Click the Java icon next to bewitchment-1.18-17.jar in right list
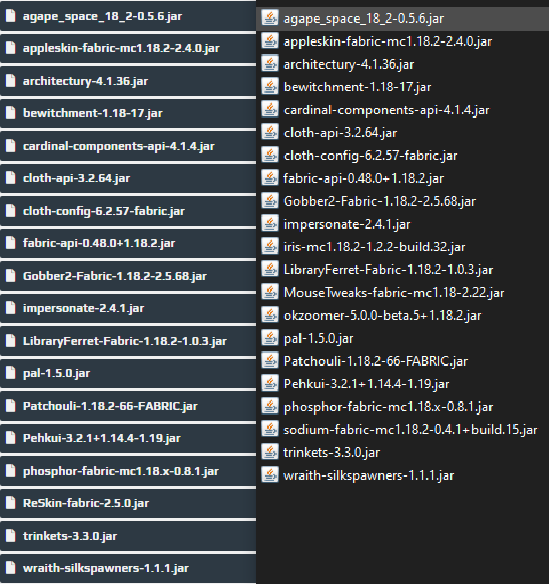 coord(270,86)
